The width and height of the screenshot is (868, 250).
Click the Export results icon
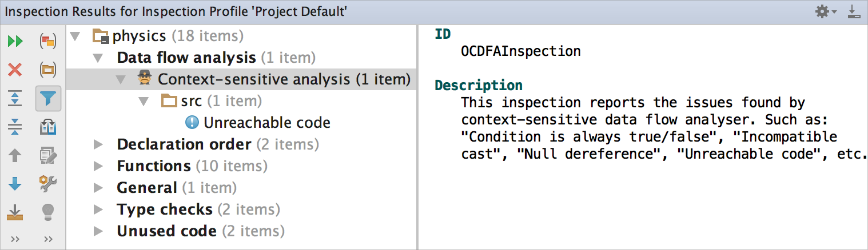pyautogui.click(x=15, y=213)
